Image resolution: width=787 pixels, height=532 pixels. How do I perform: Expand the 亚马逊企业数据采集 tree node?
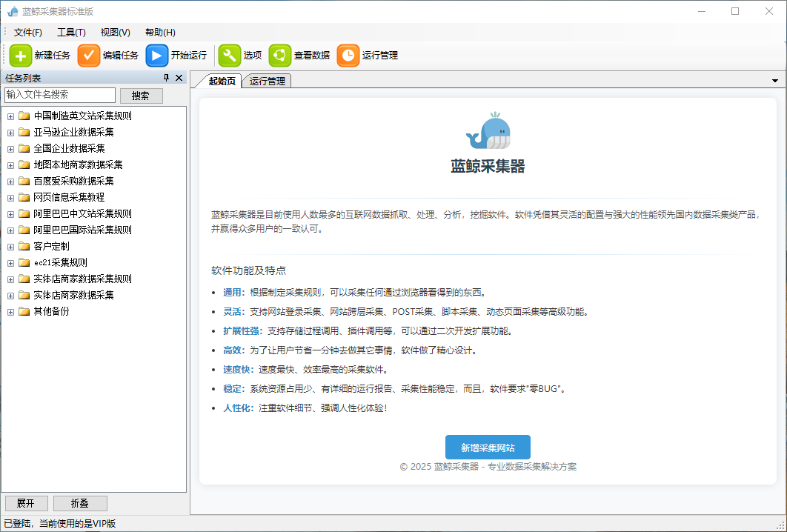(10, 133)
